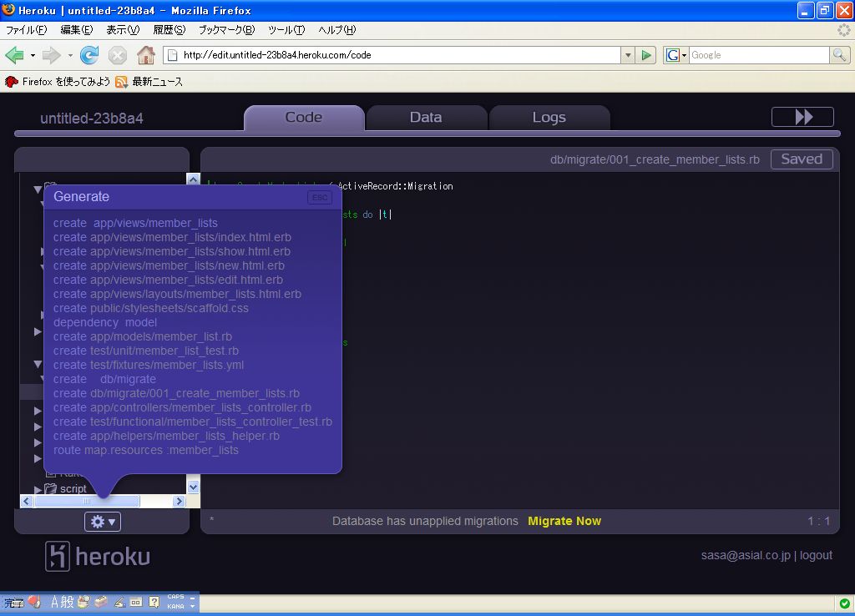Click the Heroku logo
Image resolution: width=855 pixels, height=616 pixels.
[98, 557]
